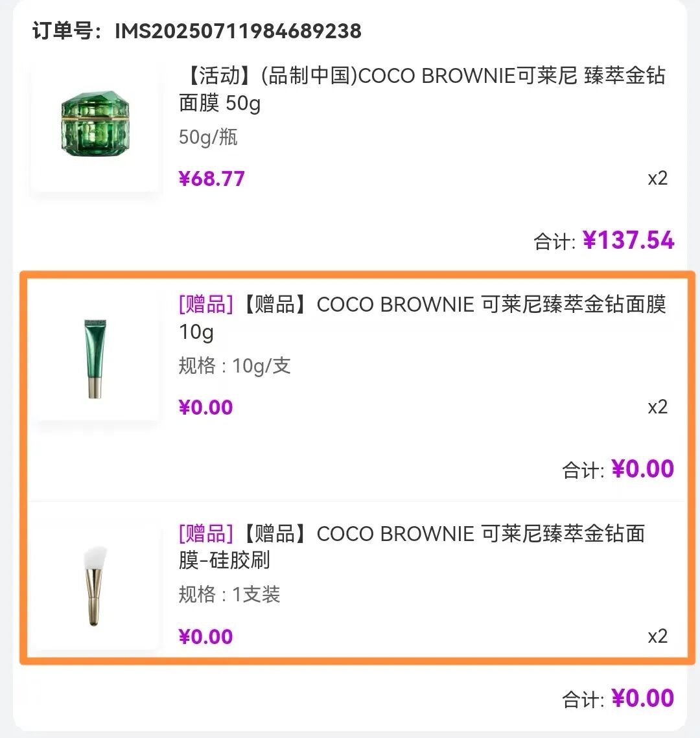Open the silicone brush gift thumbnail
The height and width of the screenshot is (738, 700).
[95, 586]
